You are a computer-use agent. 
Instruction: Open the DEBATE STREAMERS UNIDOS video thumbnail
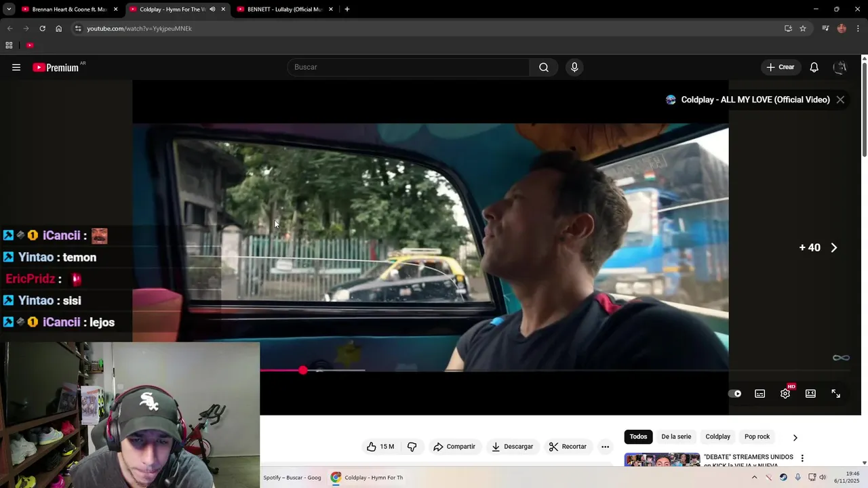tap(662, 460)
